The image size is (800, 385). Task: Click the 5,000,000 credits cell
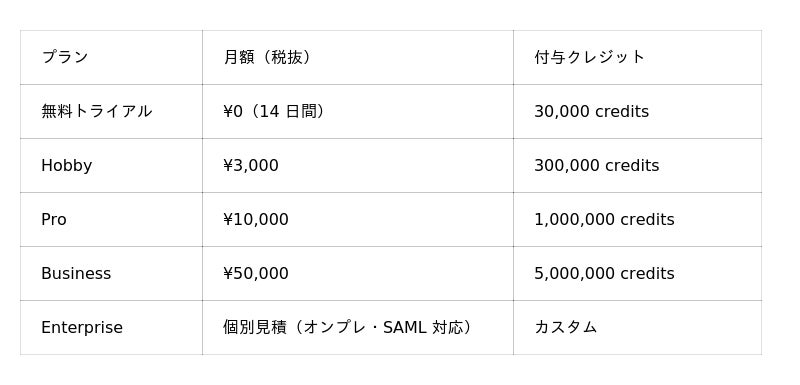coord(637,273)
